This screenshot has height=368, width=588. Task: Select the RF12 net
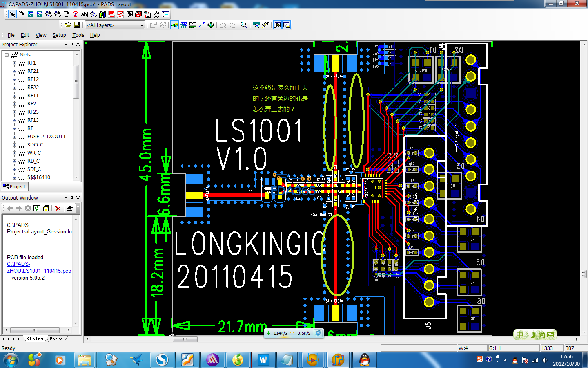[x=33, y=79]
